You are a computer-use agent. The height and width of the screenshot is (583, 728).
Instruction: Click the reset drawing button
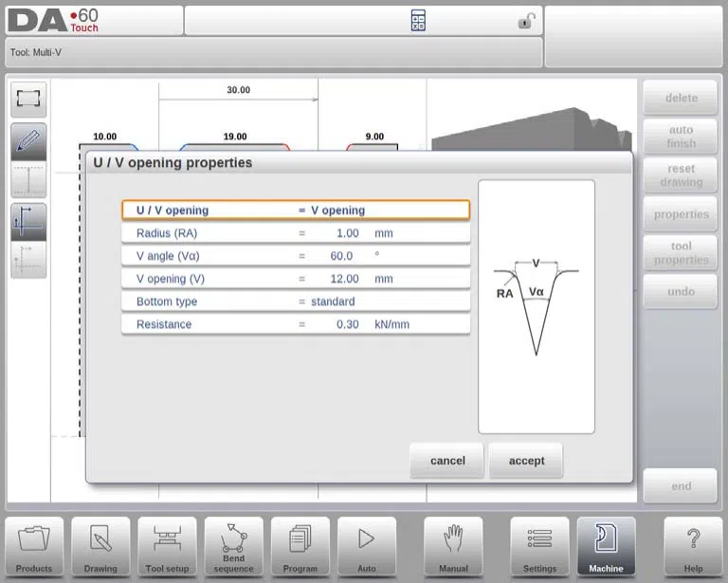click(681, 175)
